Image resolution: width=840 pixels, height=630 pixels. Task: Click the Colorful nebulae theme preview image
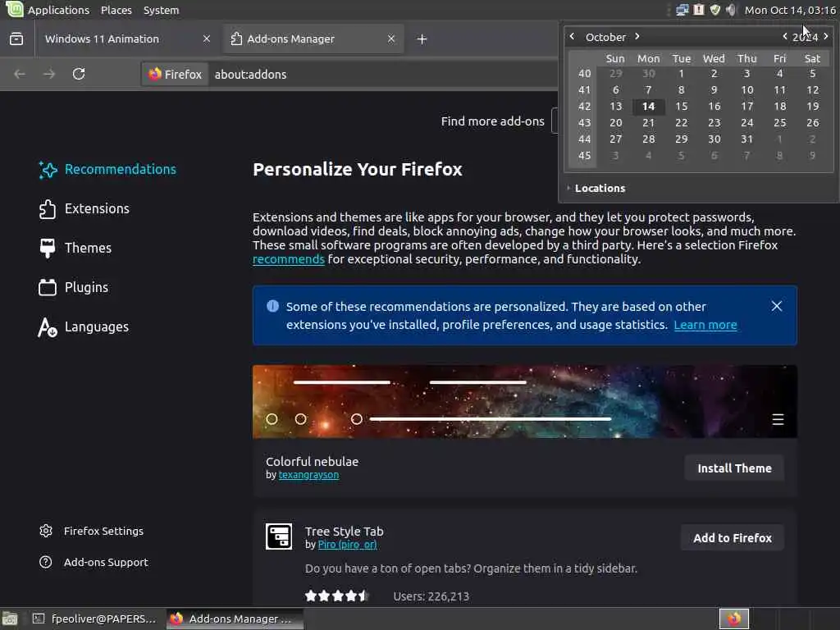click(x=525, y=402)
